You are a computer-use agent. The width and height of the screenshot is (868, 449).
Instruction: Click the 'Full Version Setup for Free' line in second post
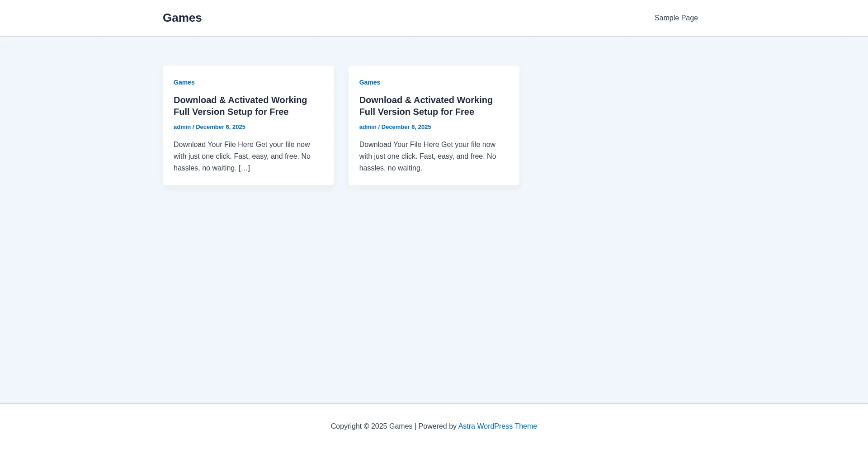click(x=416, y=112)
